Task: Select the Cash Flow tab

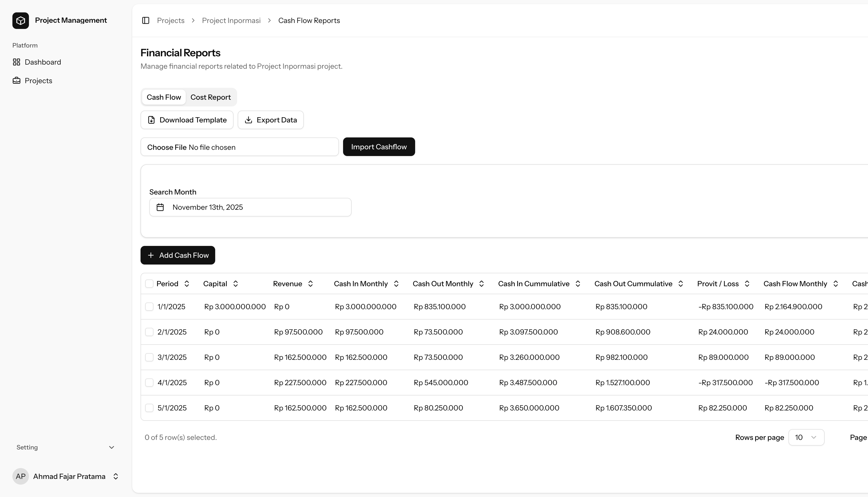Action: [x=164, y=97]
